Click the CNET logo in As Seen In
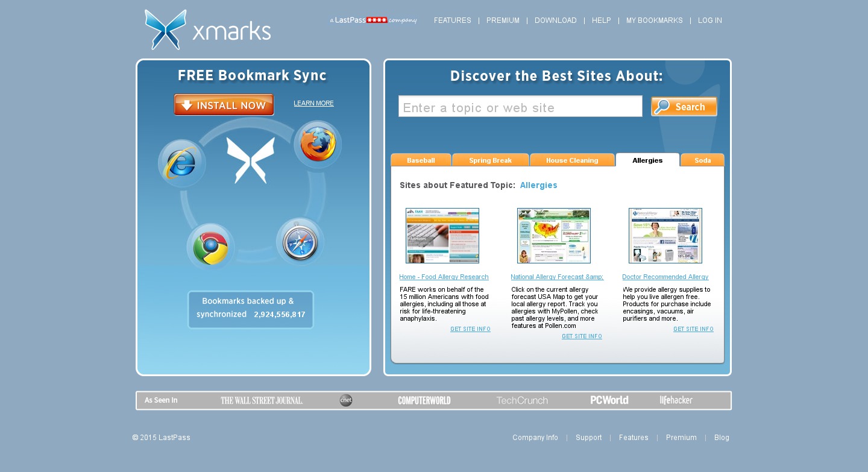868x472 pixels. 346,400
